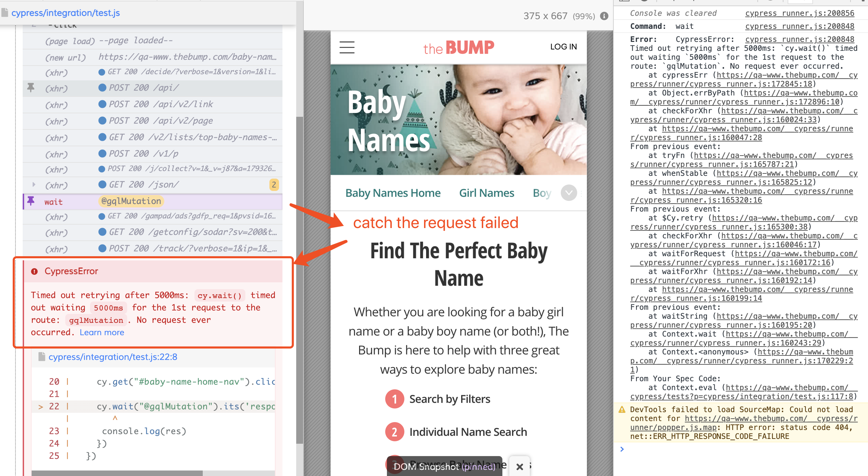The height and width of the screenshot is (476, 868).
Task: Click the pin icon on the wait command
Action: pyautogui.click(x=31, y=201)
